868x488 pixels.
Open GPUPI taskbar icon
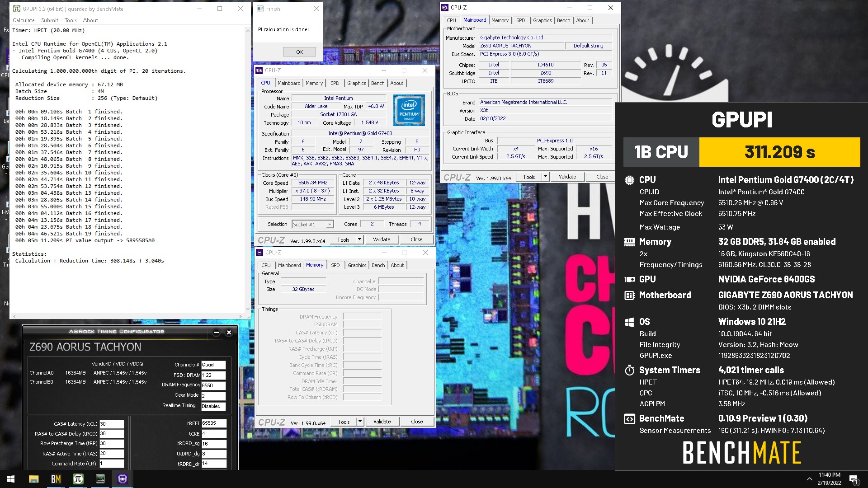pyautogui.click(x=78, y=479)
